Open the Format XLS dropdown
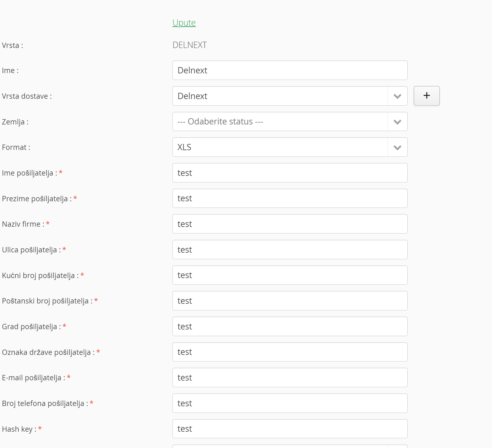This screenshot has height=448, width=492. [x=290, y=147]
